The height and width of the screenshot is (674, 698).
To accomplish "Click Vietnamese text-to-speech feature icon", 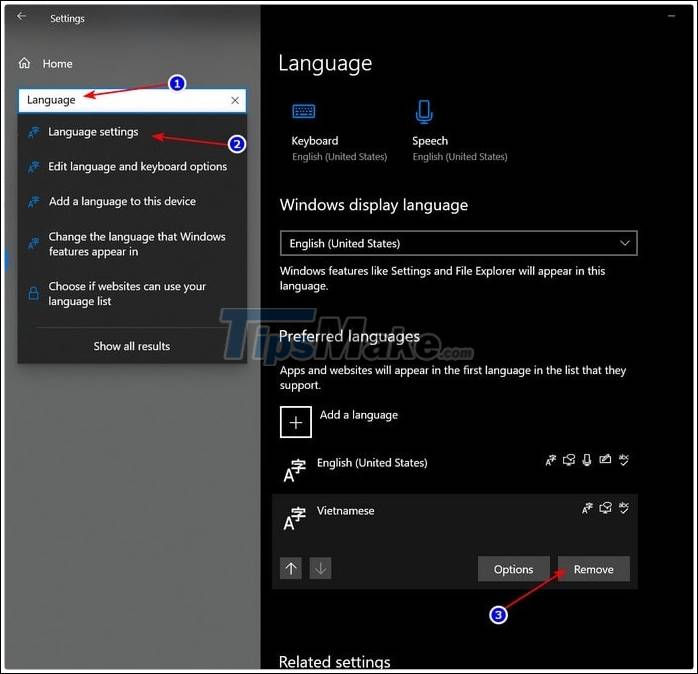I will 605,508.
